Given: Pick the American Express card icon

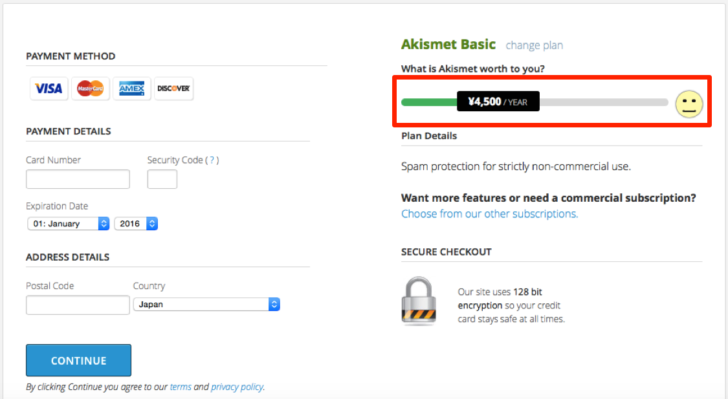Looking at the screenshot, I should coord(131,88).
